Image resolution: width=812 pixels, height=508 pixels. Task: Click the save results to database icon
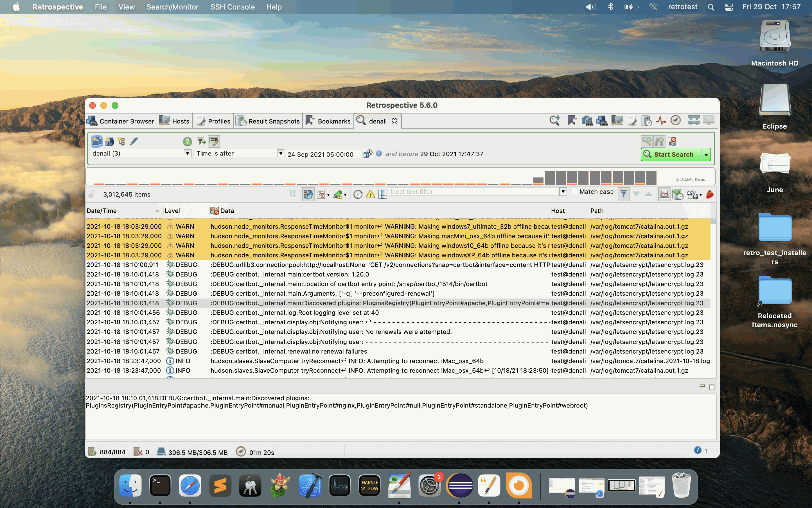(x=678, y=194)
